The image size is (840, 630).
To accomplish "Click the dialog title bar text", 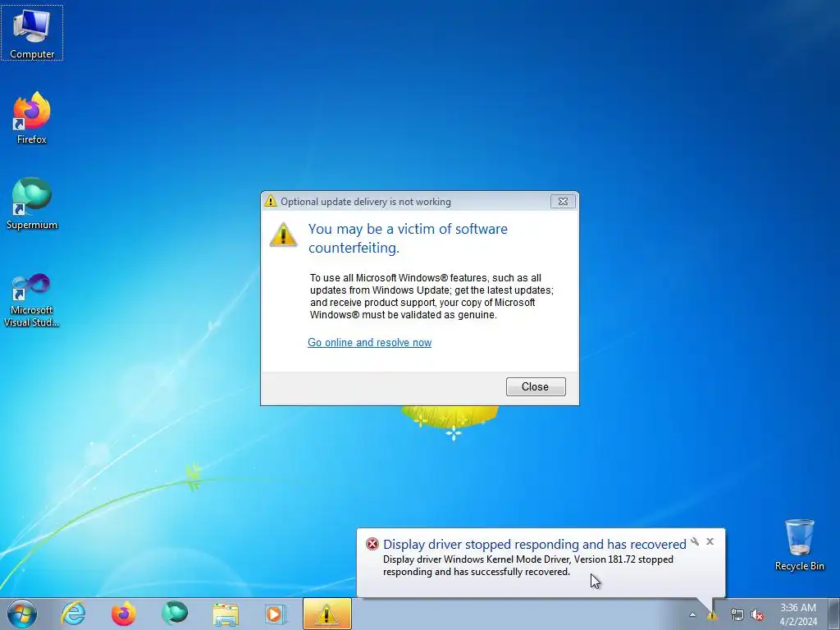I will [366, 202].
